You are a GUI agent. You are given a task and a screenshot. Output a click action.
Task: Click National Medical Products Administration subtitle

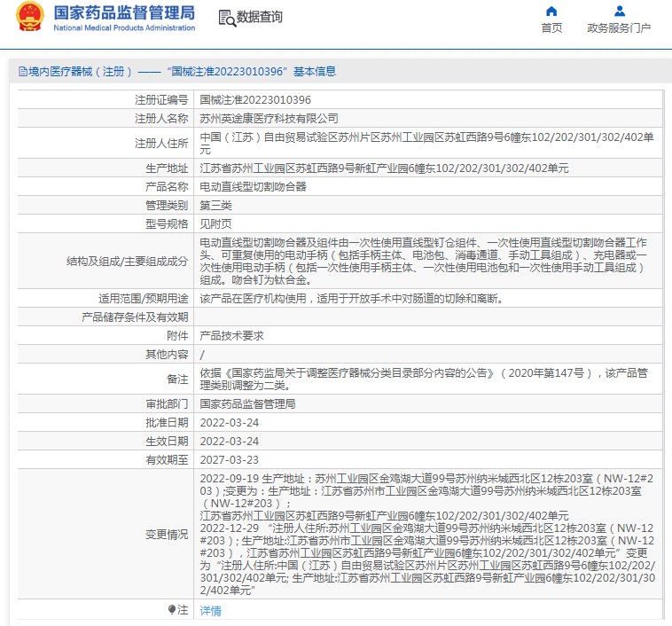(124, 27)
